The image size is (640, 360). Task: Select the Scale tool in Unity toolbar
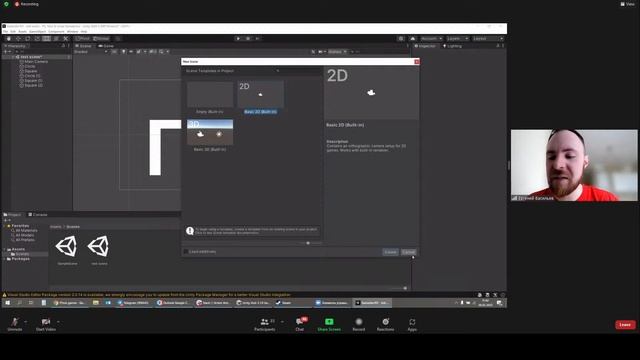tap(37, 38)
